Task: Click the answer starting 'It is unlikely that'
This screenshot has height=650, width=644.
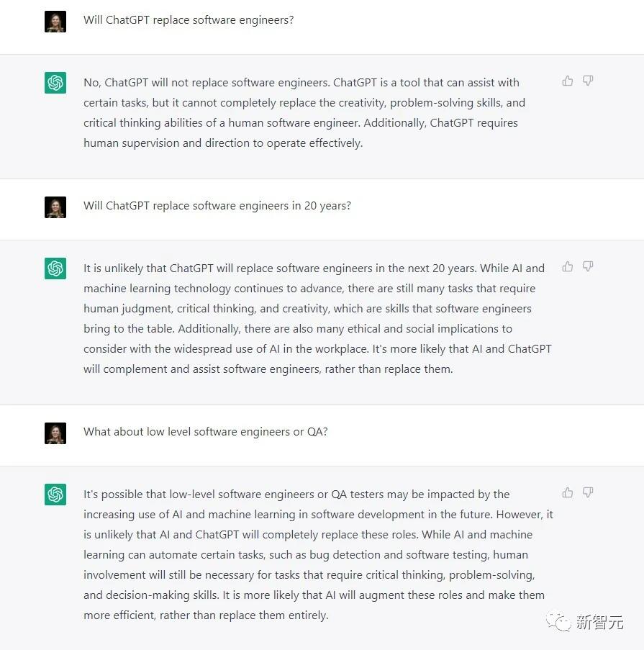Action: [317, 319]
